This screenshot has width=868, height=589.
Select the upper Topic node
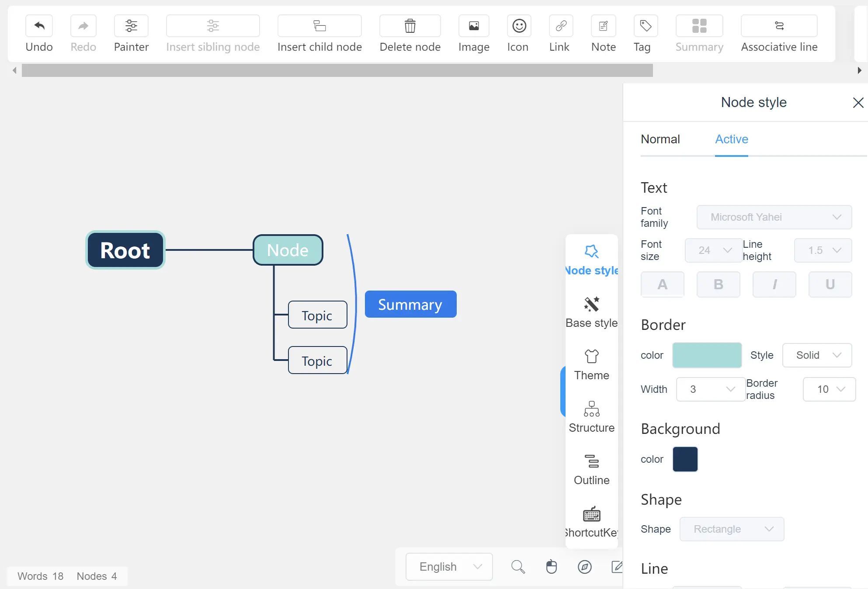(318, 315)
